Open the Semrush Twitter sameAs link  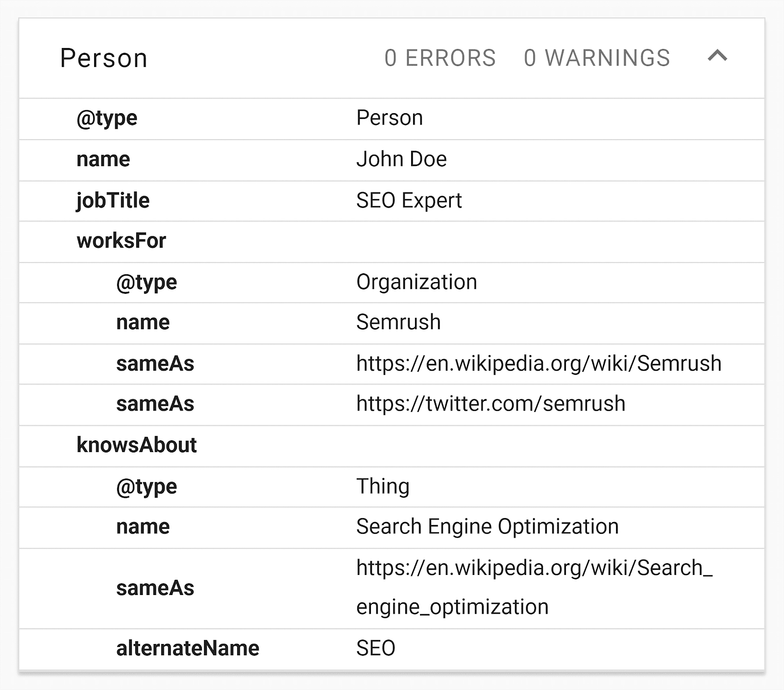tap(490, 404)
